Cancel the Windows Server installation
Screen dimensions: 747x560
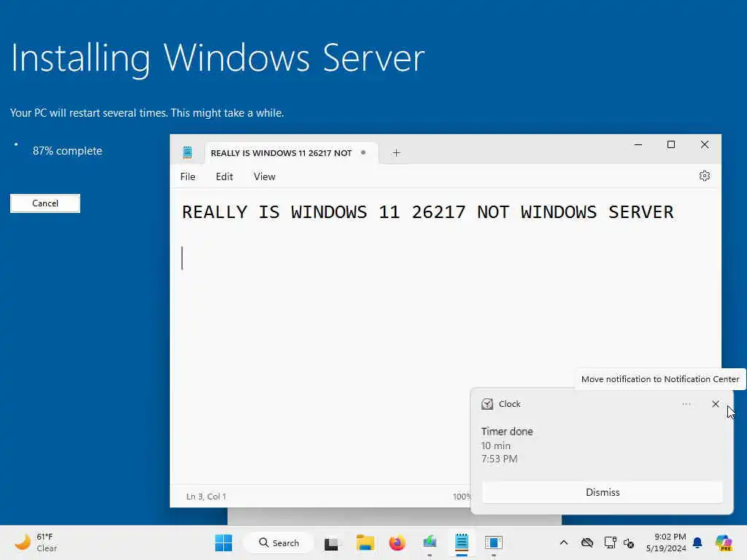pos(45,203)
